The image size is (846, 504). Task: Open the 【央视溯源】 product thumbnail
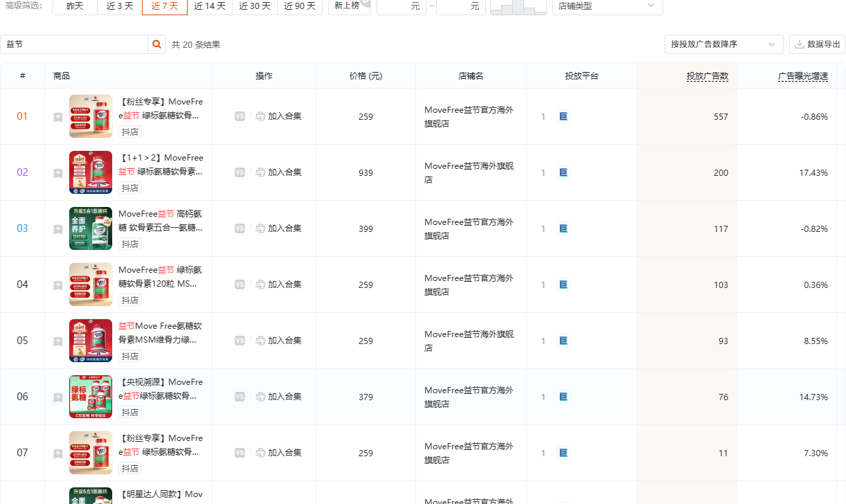(91, 397)
